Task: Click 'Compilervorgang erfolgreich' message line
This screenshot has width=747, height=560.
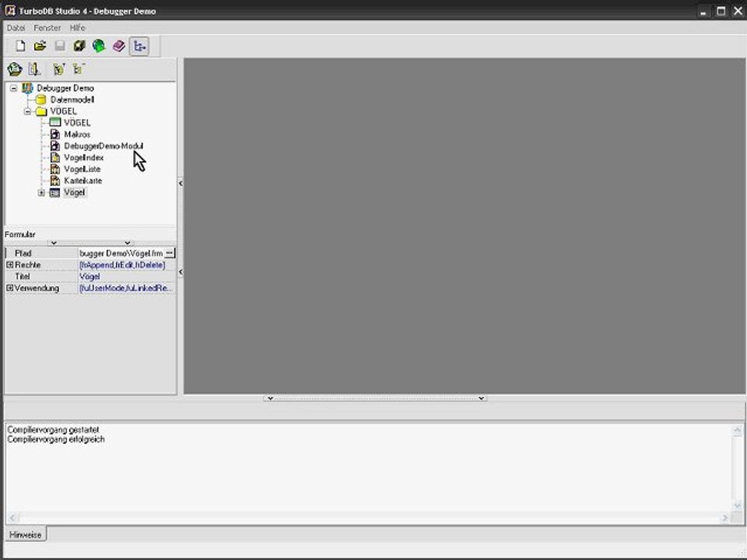Action: pyautogui.click(x=56, y=439)
